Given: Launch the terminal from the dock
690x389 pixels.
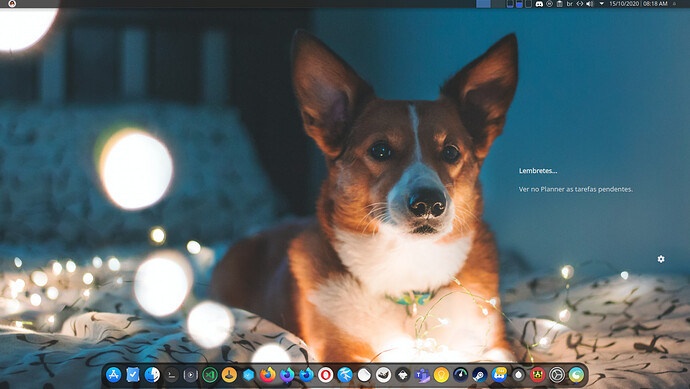Looking at the screenshot, I should click(171, 374).
